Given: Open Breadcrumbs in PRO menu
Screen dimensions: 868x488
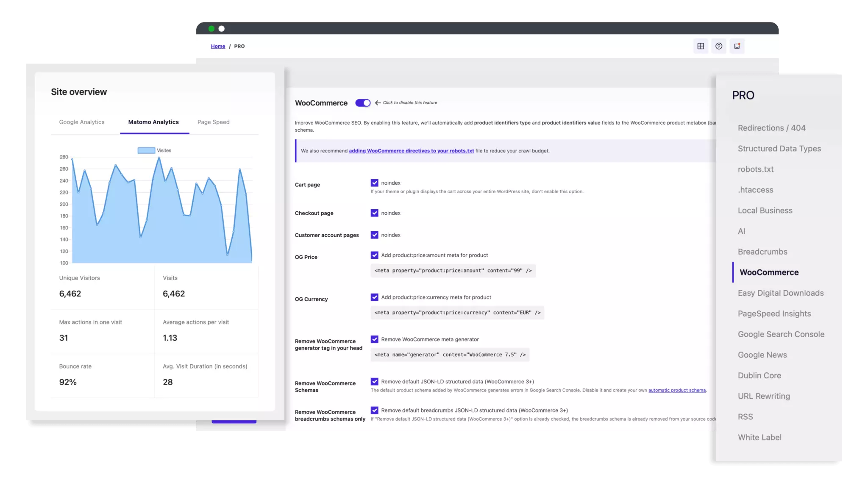Looking at the screenshot, I should pyautogui.click(x=762, y=252).
